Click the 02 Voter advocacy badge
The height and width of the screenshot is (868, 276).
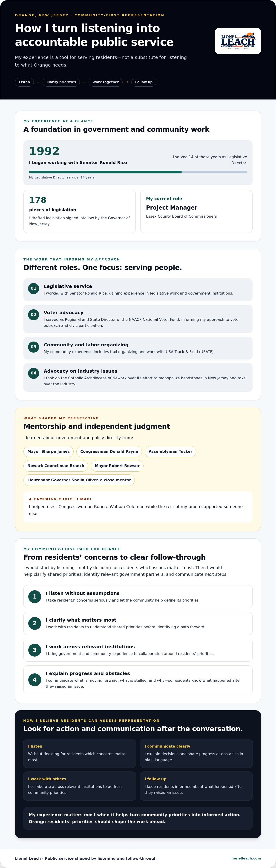pos(34,315)
